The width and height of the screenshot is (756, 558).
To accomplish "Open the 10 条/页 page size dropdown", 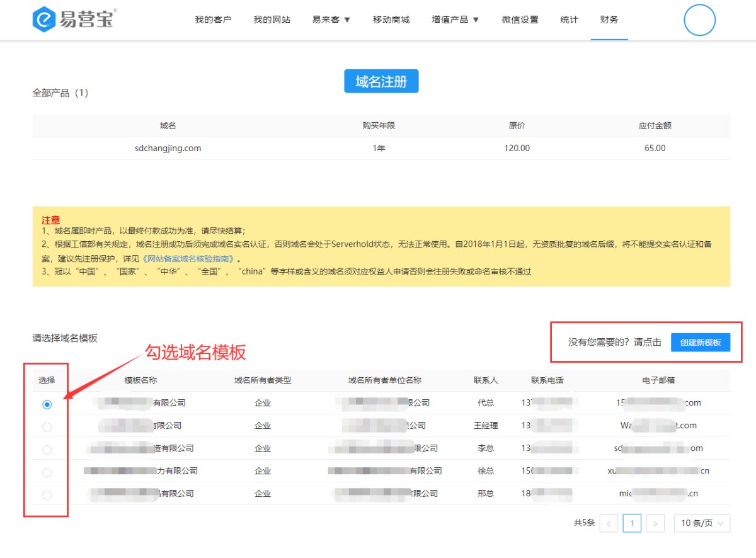I will 702,523.
